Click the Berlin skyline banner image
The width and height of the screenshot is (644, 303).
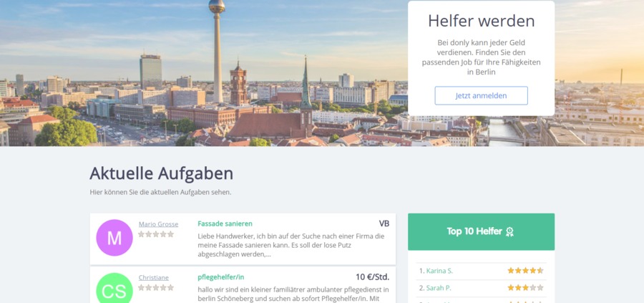click(x=204, y=73)
